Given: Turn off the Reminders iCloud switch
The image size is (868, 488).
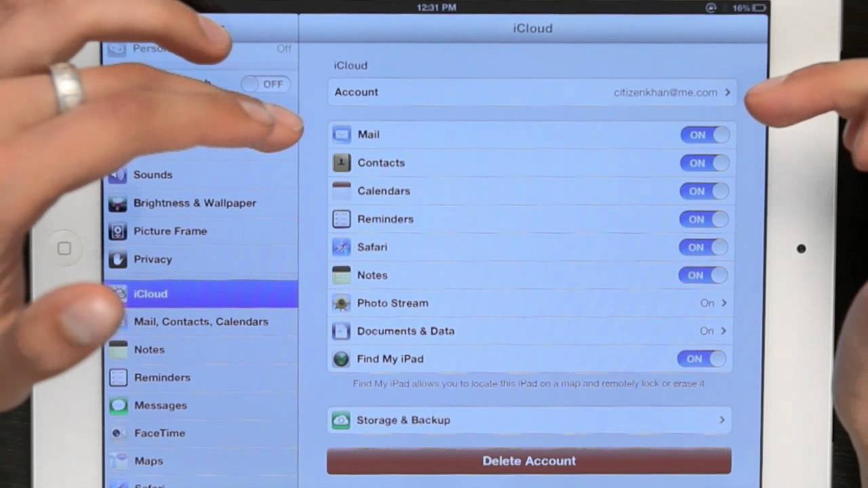Looking at the screenshot, I should coord(705,220).
